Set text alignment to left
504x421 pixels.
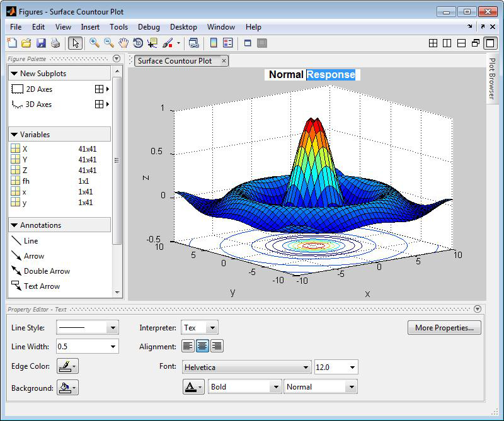tap(188, 346)
